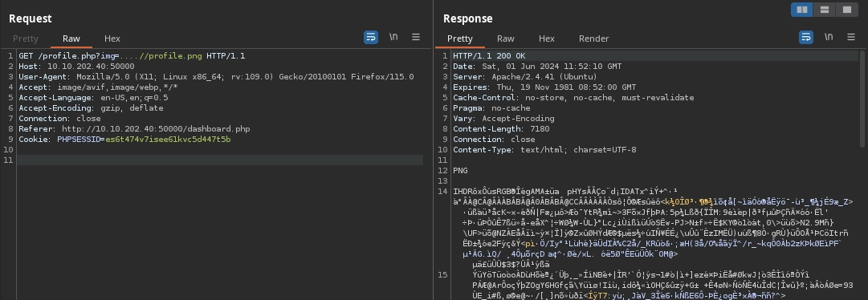
Task: Open the Raw tab in Request
Action: [x=71, y=39]
